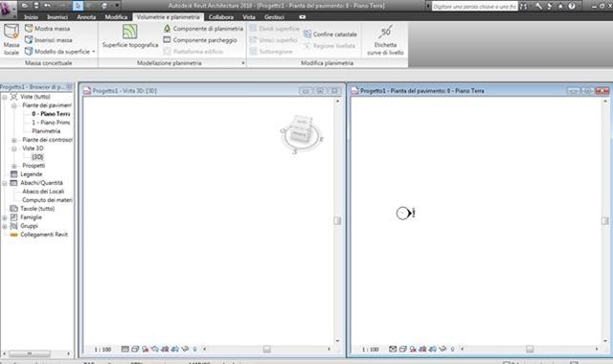Open the Annota ribbon tab
The image size is (613, 364).
pyautogui.click(x=86, y=17)
